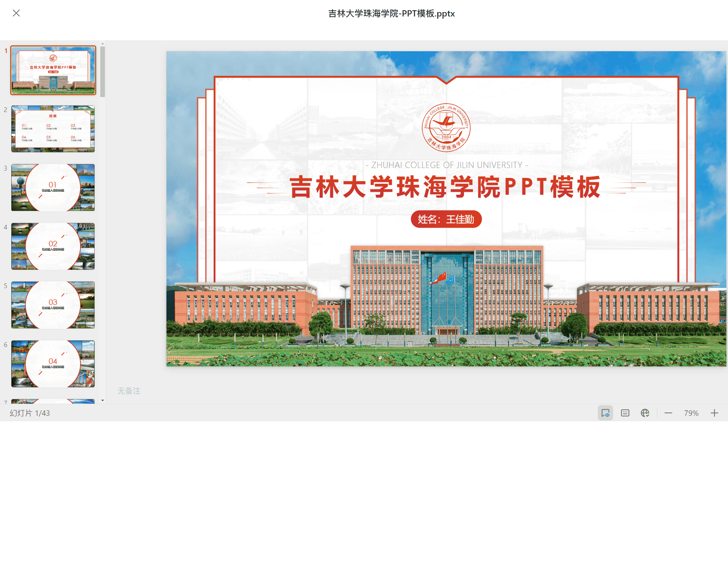Click the 幻灯片 1/43 slide counter

tap(30, 413)
